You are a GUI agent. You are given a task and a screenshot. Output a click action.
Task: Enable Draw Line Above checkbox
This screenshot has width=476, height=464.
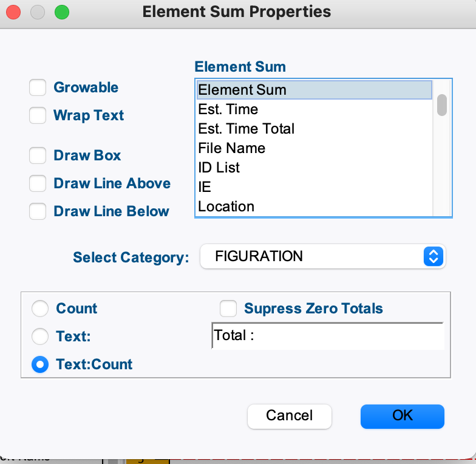pyautogui.click(x=38, y=183)
